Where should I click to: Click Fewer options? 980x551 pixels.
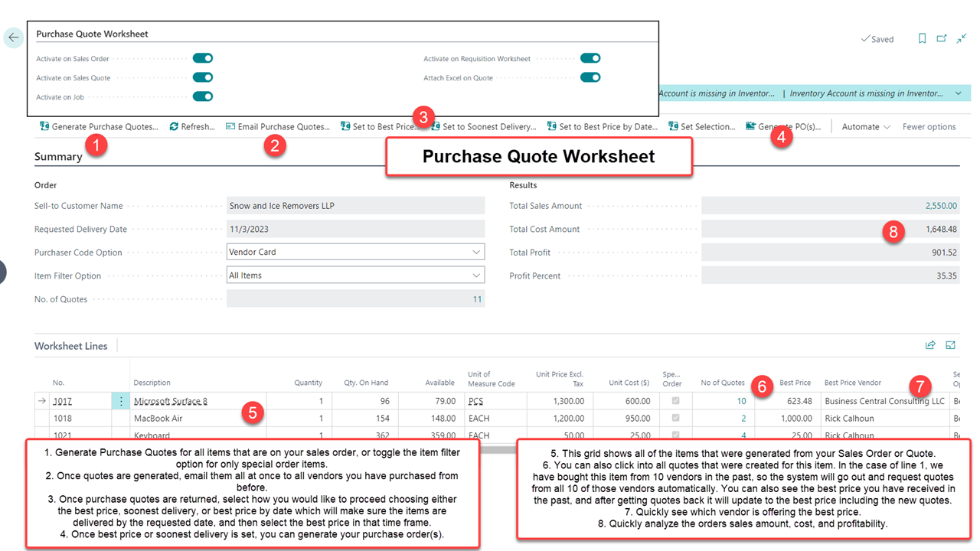tap(929, 127)
